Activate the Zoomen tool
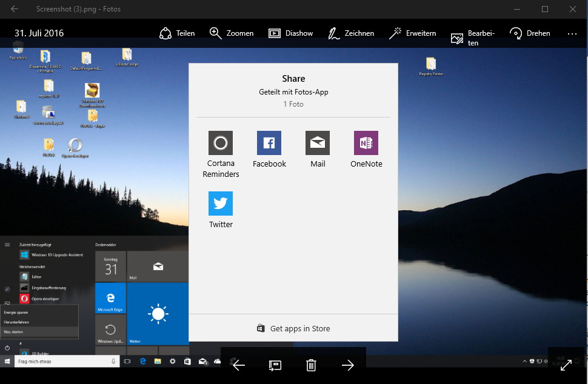The image size is (588, 384). tap(232, 33)
